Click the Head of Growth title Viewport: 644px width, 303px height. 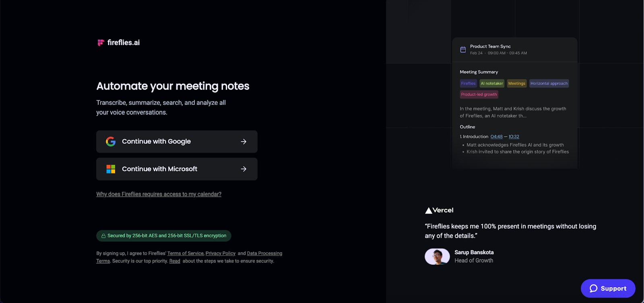(474, 260)
